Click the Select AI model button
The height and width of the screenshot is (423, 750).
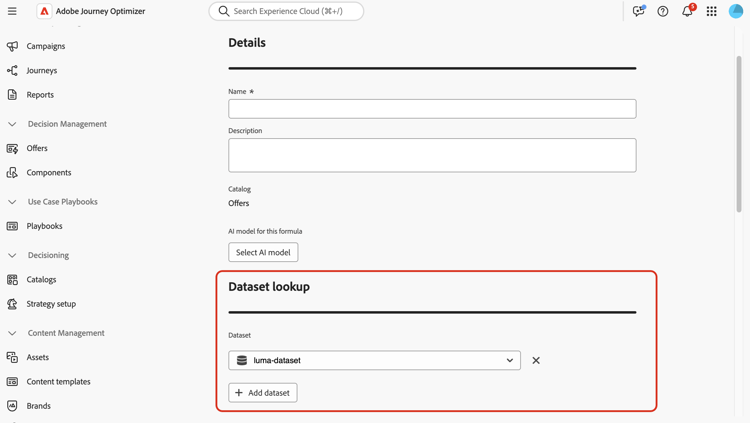click(263, 252)
